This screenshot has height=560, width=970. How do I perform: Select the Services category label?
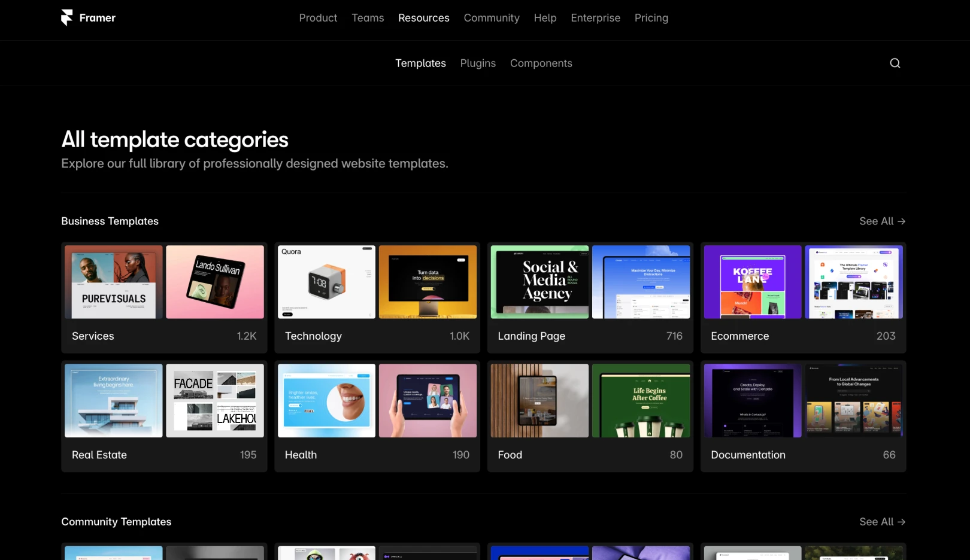pyautogui.click(x=93, y=336)
